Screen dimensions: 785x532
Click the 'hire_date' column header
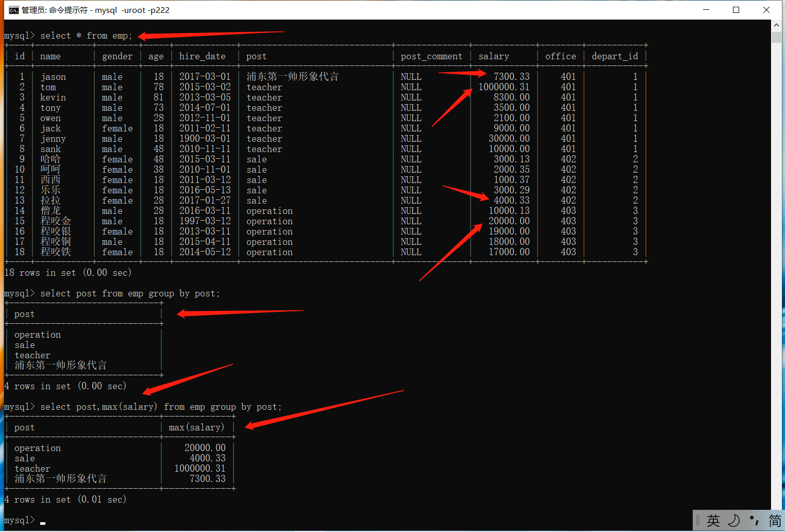coord(203,56)
